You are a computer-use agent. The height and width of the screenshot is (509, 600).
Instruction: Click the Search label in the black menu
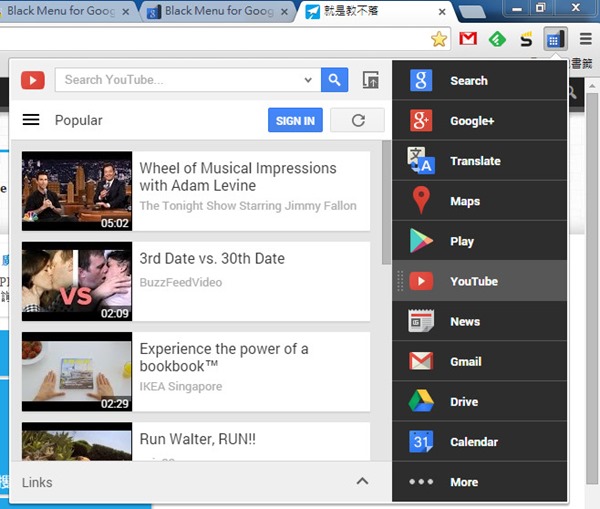(x=469, y=80)
